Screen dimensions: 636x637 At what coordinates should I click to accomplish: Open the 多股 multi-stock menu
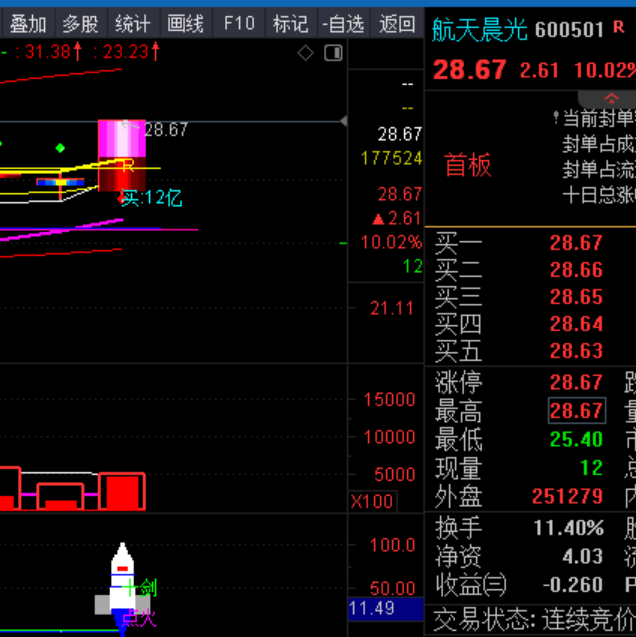pyautogui.click(x=80, y=24)
